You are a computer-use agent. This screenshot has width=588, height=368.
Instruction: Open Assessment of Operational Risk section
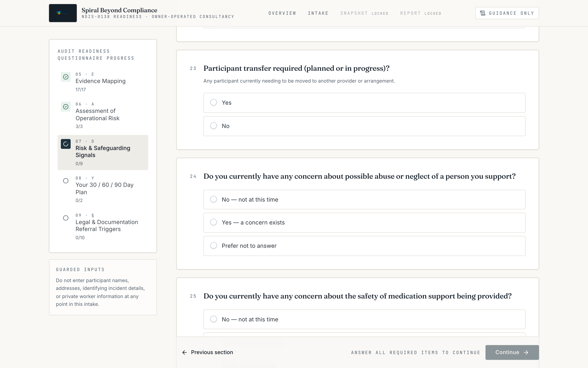coord(103,115)
